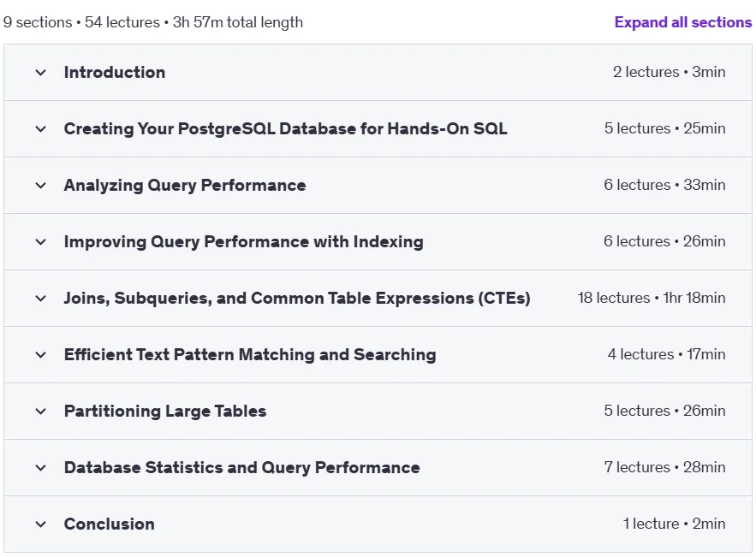Click chevron beside Efficient Text Pattern Matching
This screenshot has height=557, width=756.
(x=41, y=355)
